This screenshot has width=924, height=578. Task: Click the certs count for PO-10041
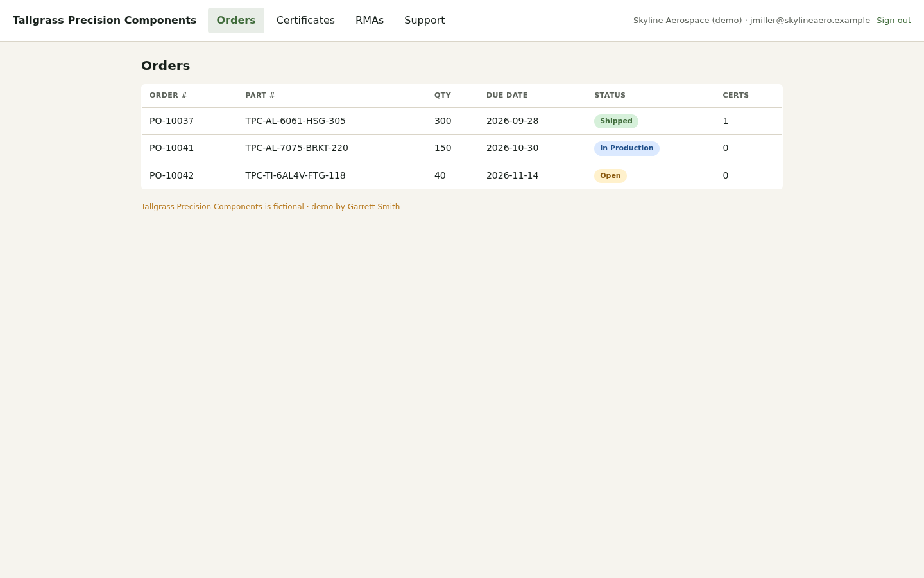[726, 148]
